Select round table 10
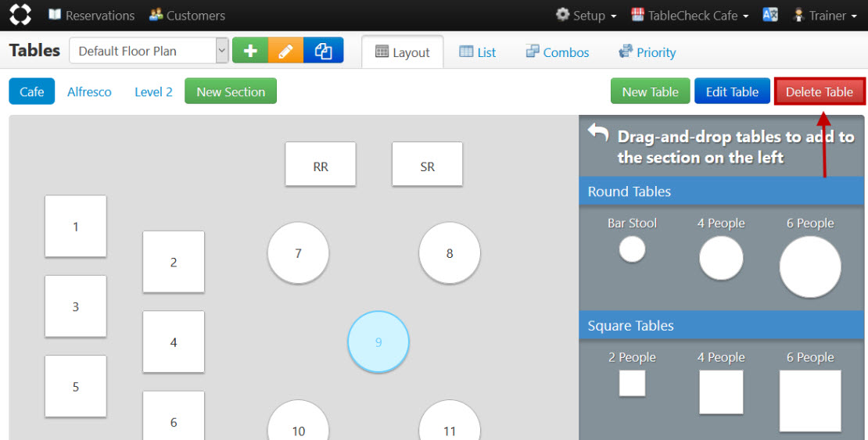This screenshot has height=440, width=868. pos(299,420)
